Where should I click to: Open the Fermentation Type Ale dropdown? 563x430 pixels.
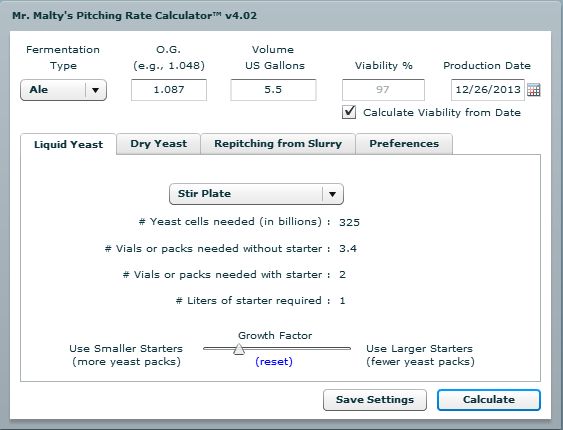pos(64,90)
